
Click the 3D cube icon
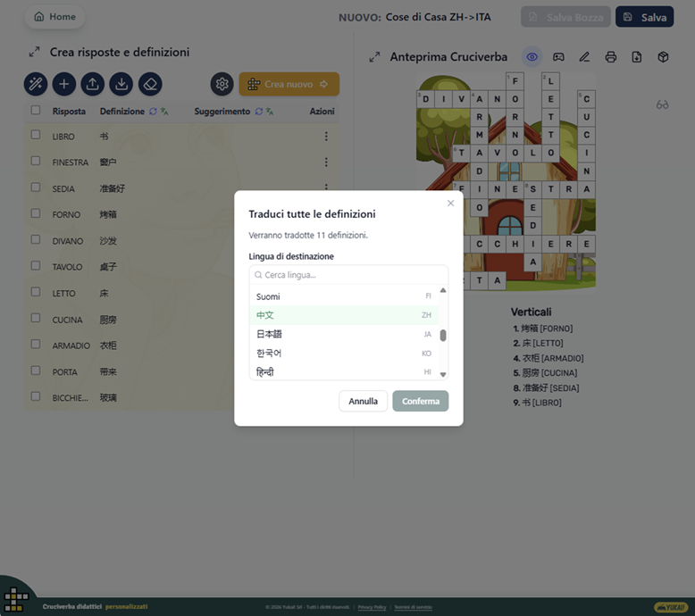[x=663, y=57]
